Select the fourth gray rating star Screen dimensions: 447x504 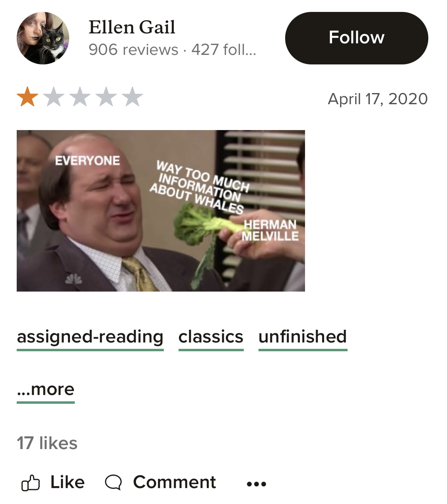click(106, 97)
